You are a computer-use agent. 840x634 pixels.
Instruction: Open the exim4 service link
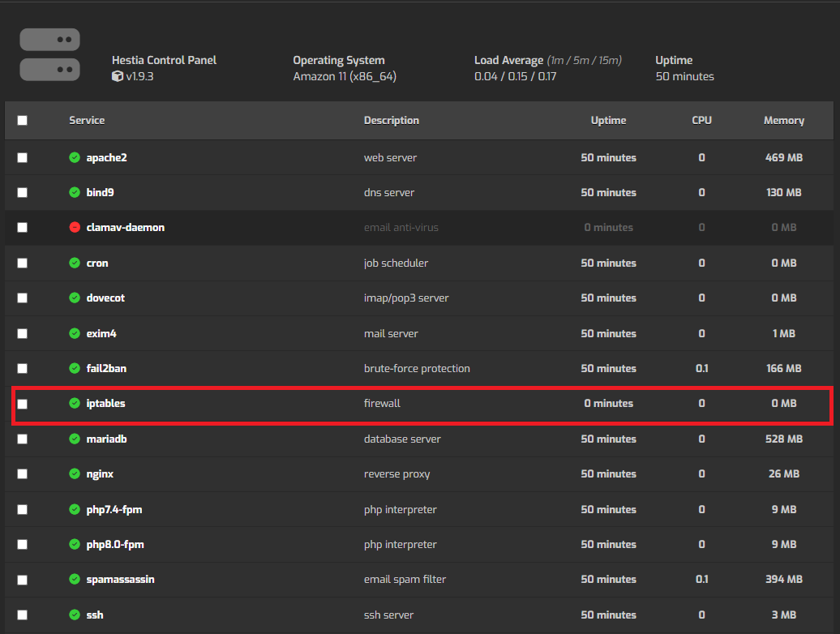click(101, 333)
